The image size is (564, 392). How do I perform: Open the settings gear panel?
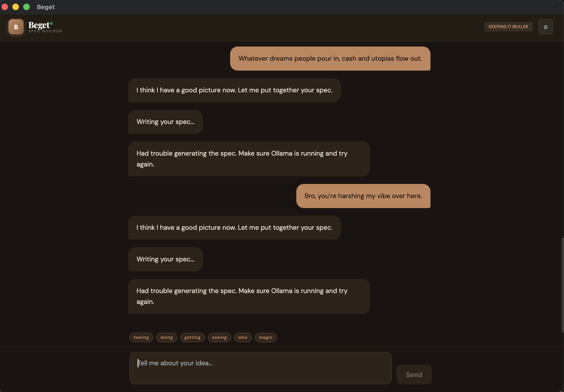point(546,27)
